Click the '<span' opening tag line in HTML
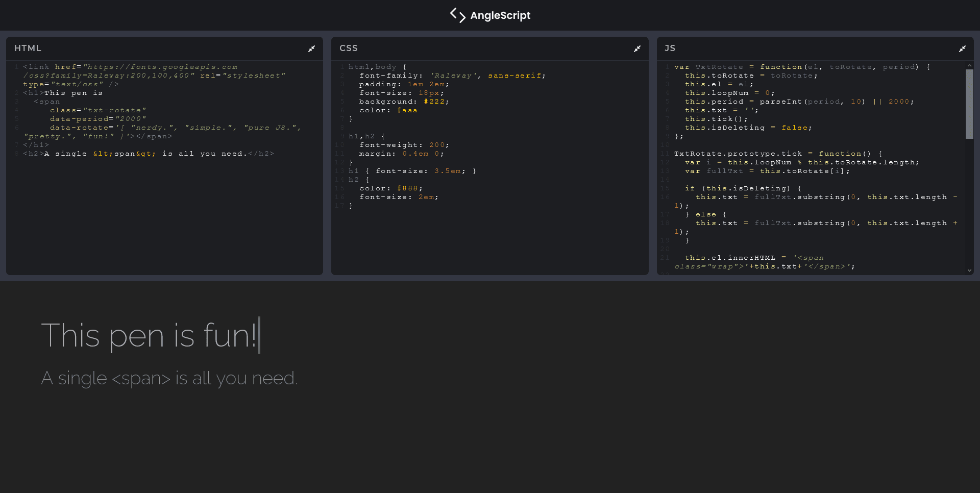 [47, 102]
